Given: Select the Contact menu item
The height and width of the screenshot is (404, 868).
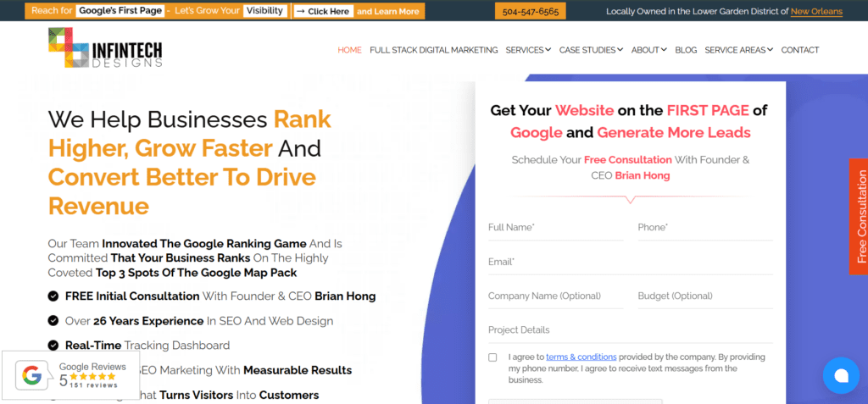Looking at the screenshot, I should pos(799,50).
